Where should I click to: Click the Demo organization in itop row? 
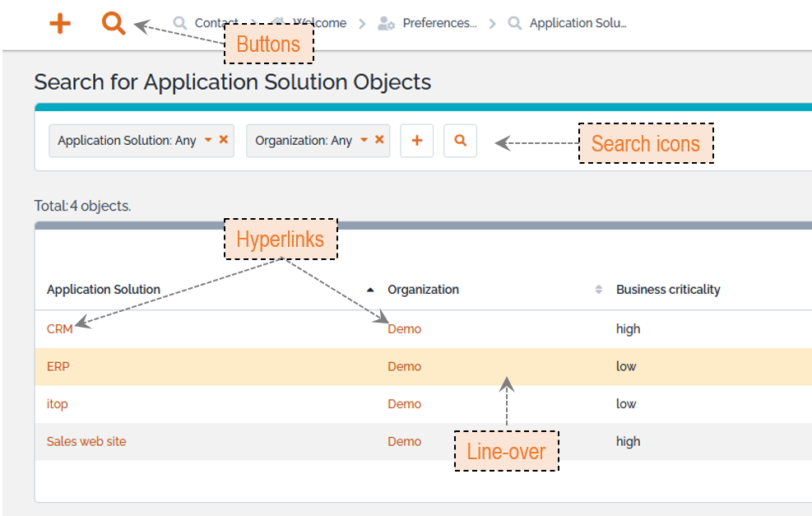(404, 404)
